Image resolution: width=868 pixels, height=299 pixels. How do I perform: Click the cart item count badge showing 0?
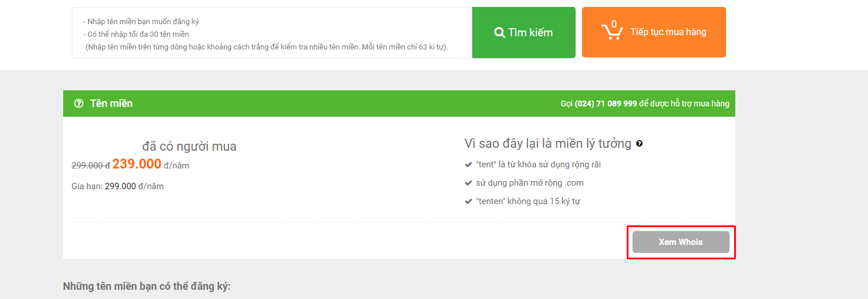tap(614, 24)
